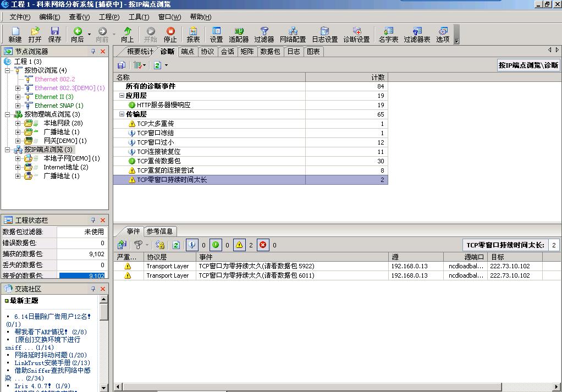562x392 pixels.
Task: Click the 诊断设置 (Diagnosis Settings) icon
Action: point(356,34)
